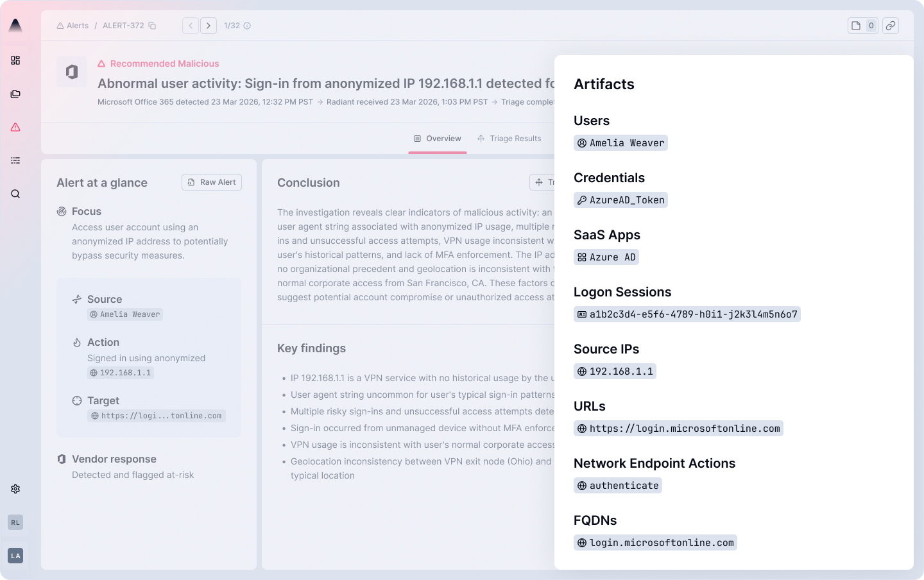Switch to the Triage Results tab
The height and width of the screenshot is (580, 924).
coord(509,139)
